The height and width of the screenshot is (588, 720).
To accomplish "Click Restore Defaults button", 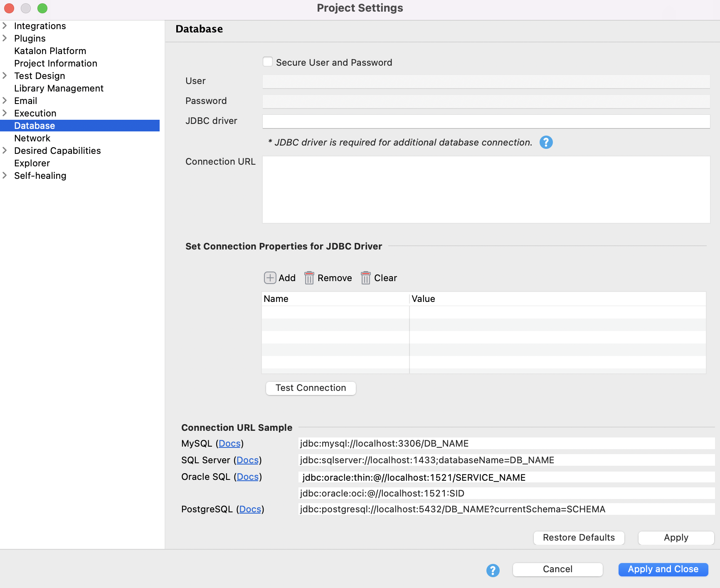I will pos(578,538).
